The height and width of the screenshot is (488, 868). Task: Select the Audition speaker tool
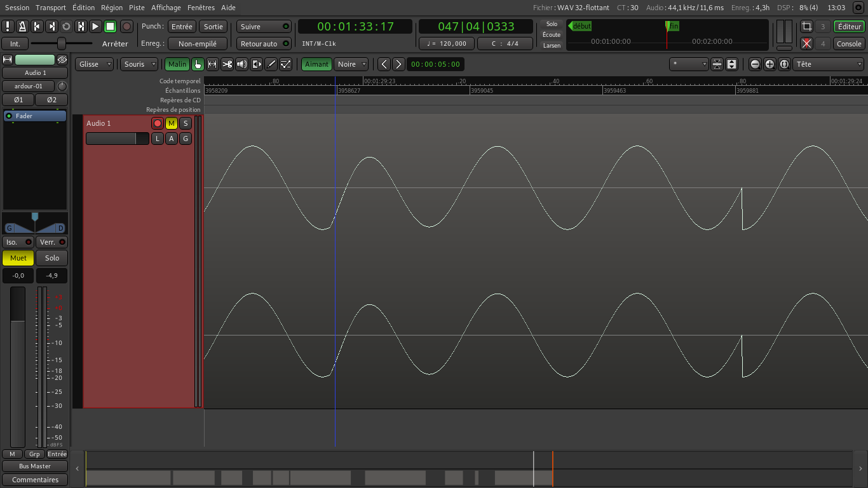[x=242, y=64]
